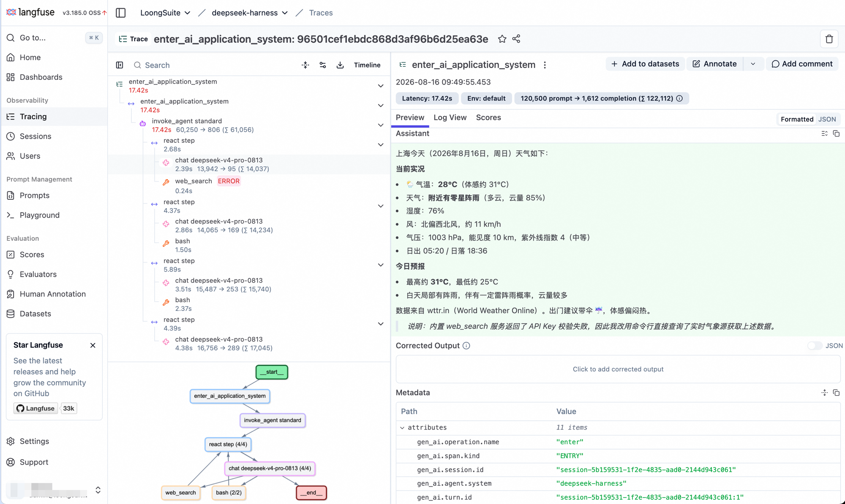Viewport: 845px width, 504px height.
Task: Select the web_search ERROR span
Action: pos(249,185)
